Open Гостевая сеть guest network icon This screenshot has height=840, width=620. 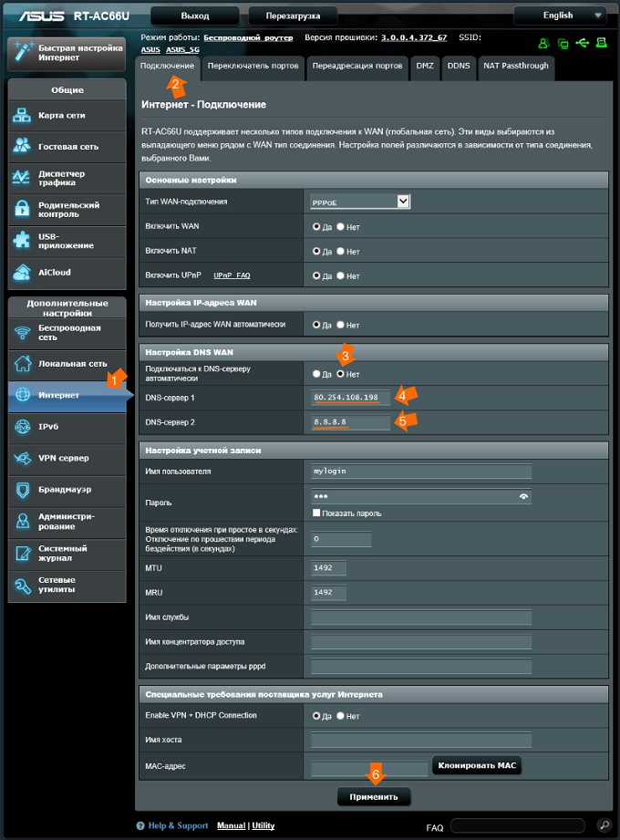23,146
